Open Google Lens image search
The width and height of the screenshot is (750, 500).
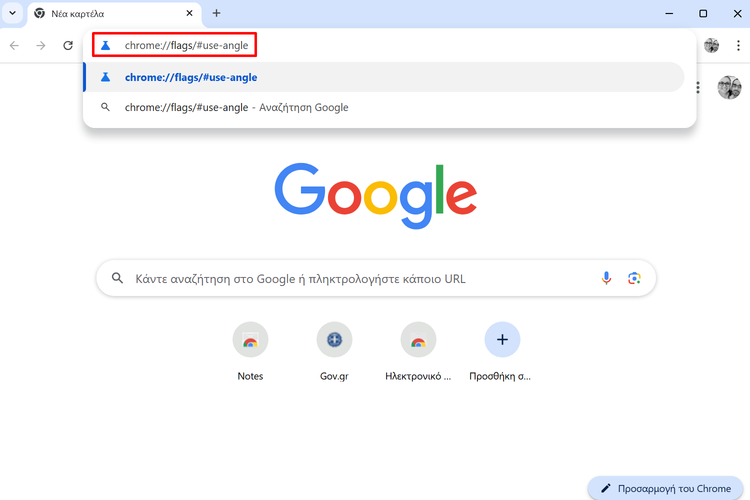[634, 278]
